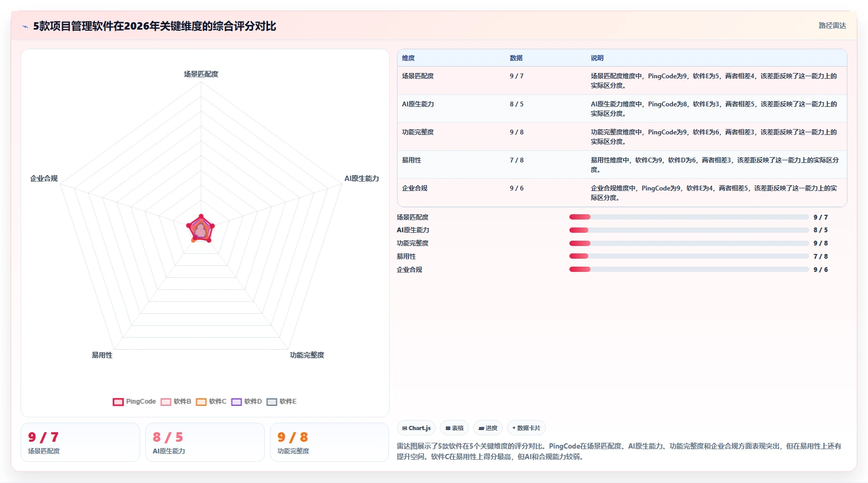Image resolution: width=868 pixels, height=483 pixels.
Task: Click the 路径雷达 label in header
Action: [x=832, y=25]
